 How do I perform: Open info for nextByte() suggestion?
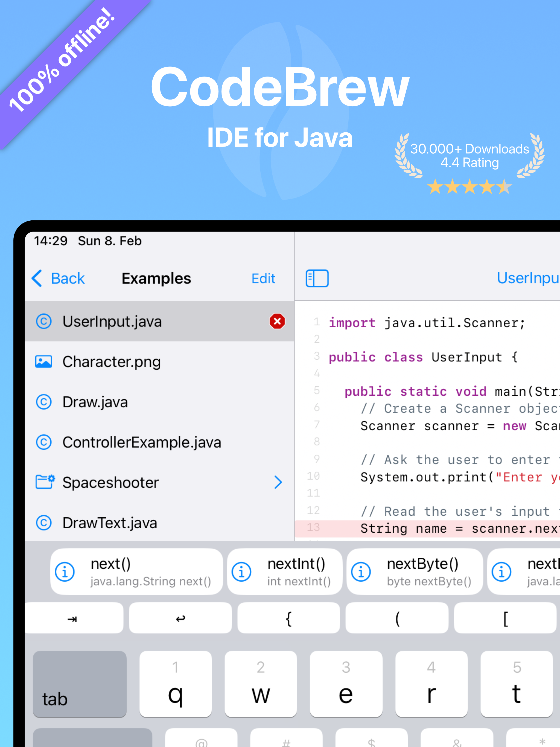(361, 572)
